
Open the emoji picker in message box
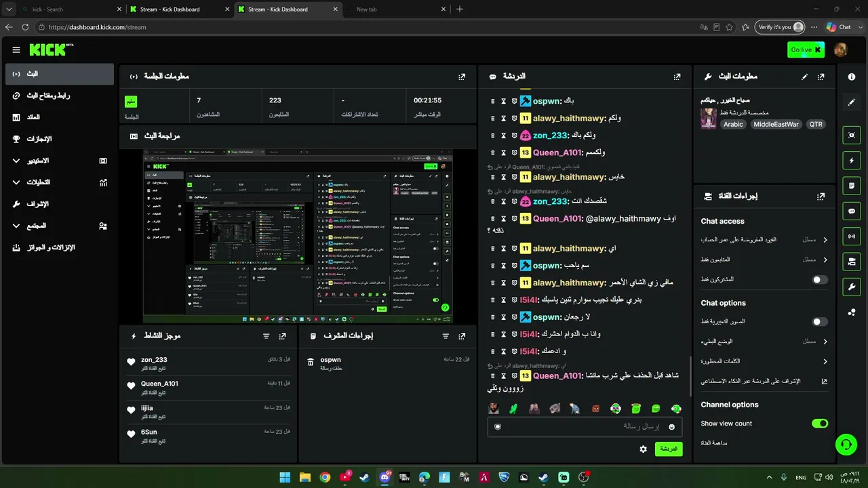point(672,426)
